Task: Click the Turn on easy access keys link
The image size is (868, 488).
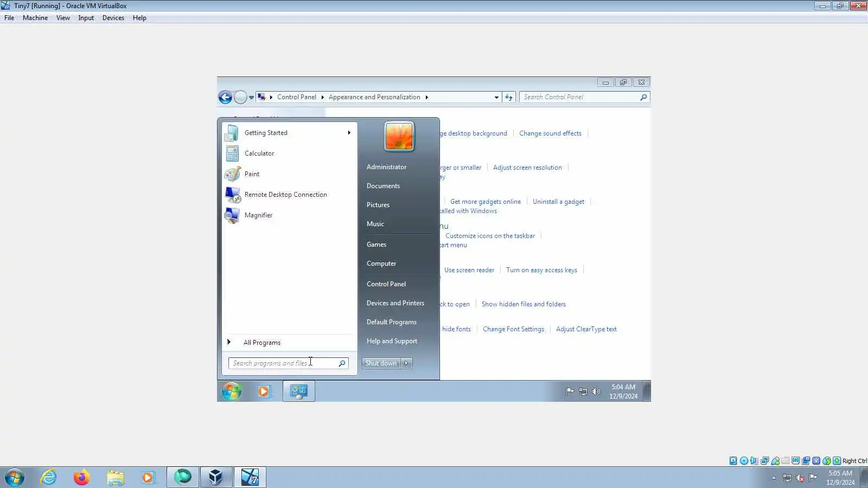Action: click(541, 270)
